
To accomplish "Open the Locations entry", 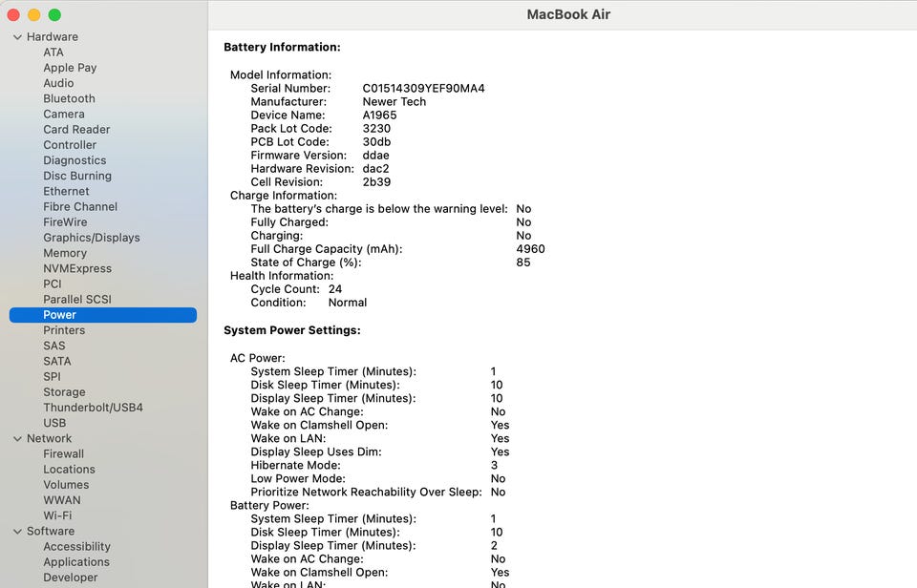I will [69, 470].
